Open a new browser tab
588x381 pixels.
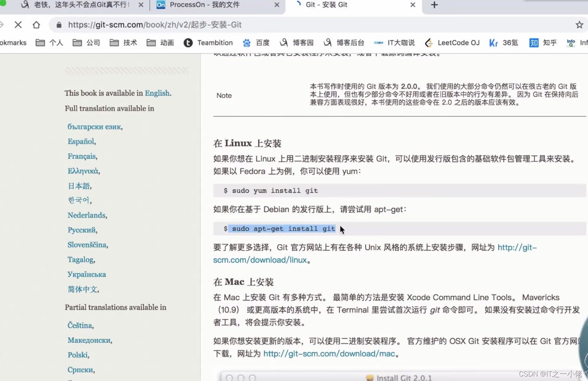click(435, 5)
